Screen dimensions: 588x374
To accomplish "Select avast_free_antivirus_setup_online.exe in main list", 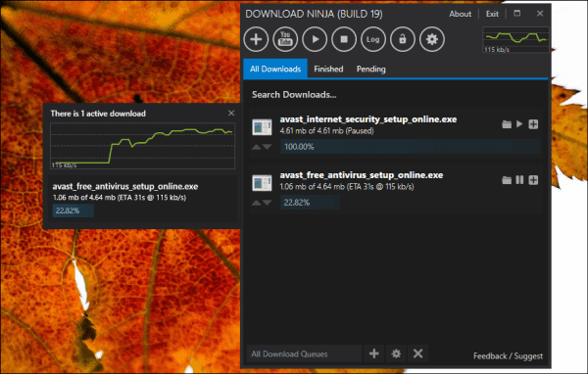I will point(362,175).
